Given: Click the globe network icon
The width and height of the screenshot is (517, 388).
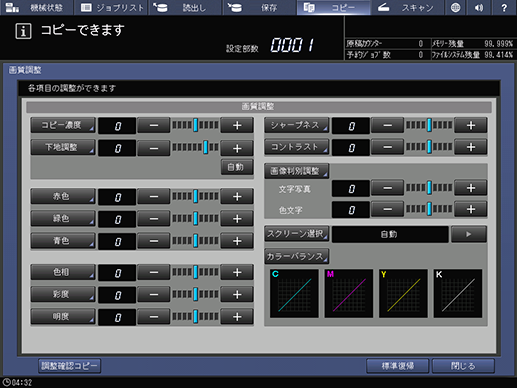Looking at the screenshot, I should 456,7.
